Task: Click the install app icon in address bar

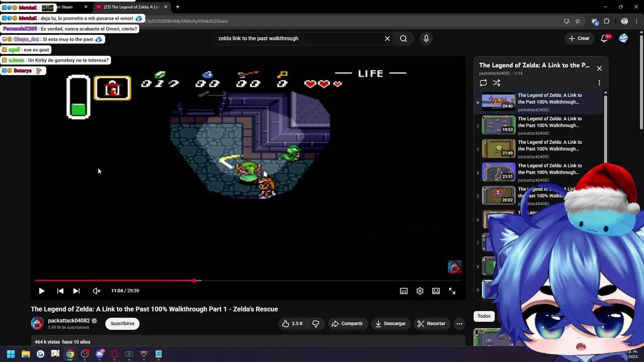Action: pos(567,21)
